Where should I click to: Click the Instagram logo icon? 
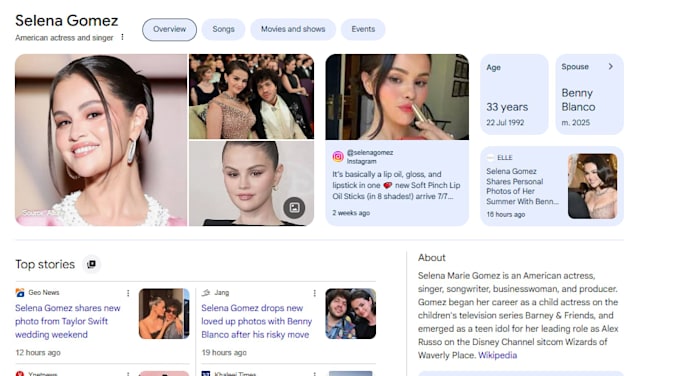(338, 157)
